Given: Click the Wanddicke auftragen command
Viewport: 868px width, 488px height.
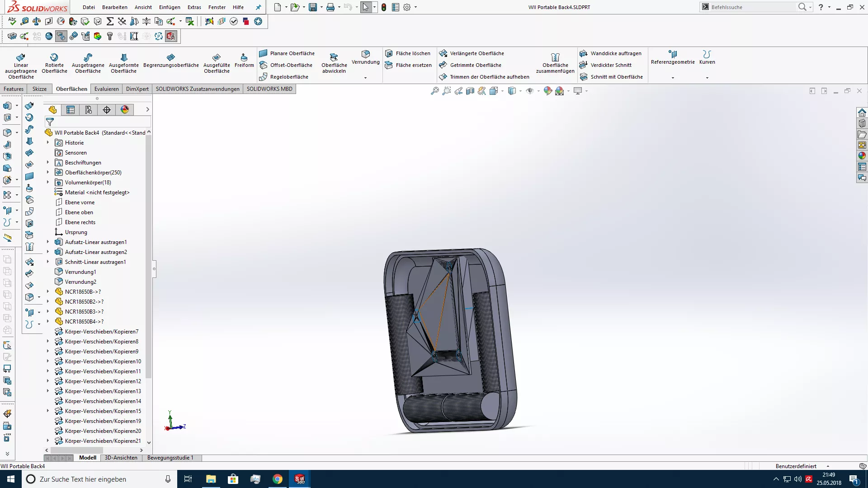Looking at the screenshot, I should [616, 53].
